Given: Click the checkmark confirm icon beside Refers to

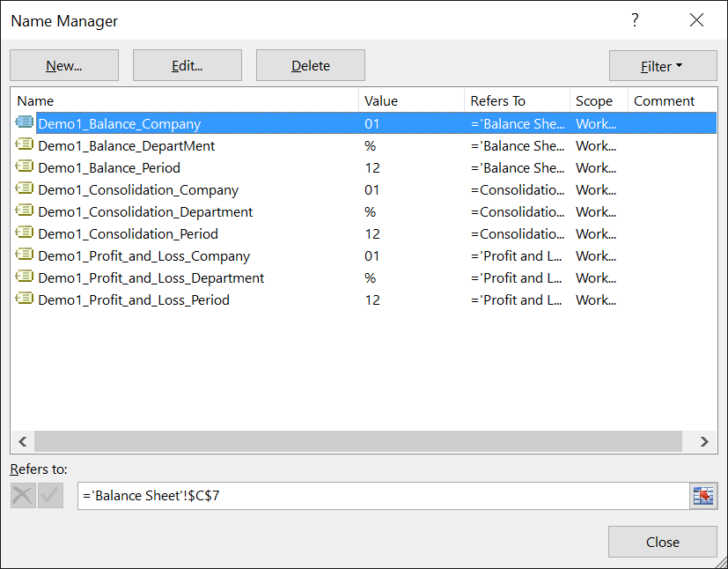Looking at the screenshot, I should tap(50, 496).
